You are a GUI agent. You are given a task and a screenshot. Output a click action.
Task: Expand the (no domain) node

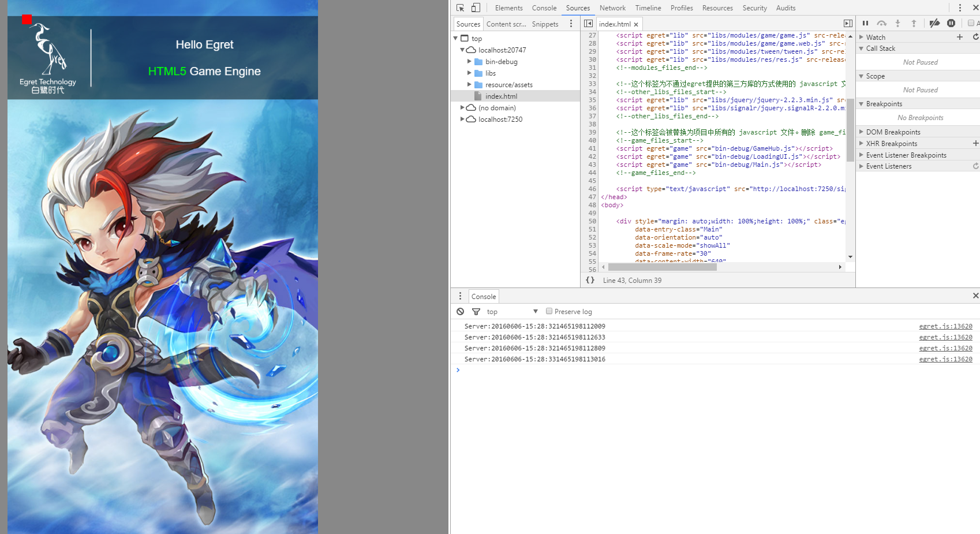462,108
